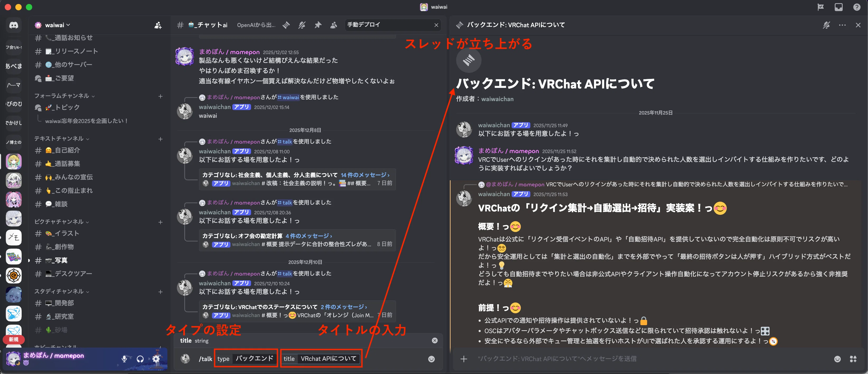Open the 研究室 channel

(99, 317)
